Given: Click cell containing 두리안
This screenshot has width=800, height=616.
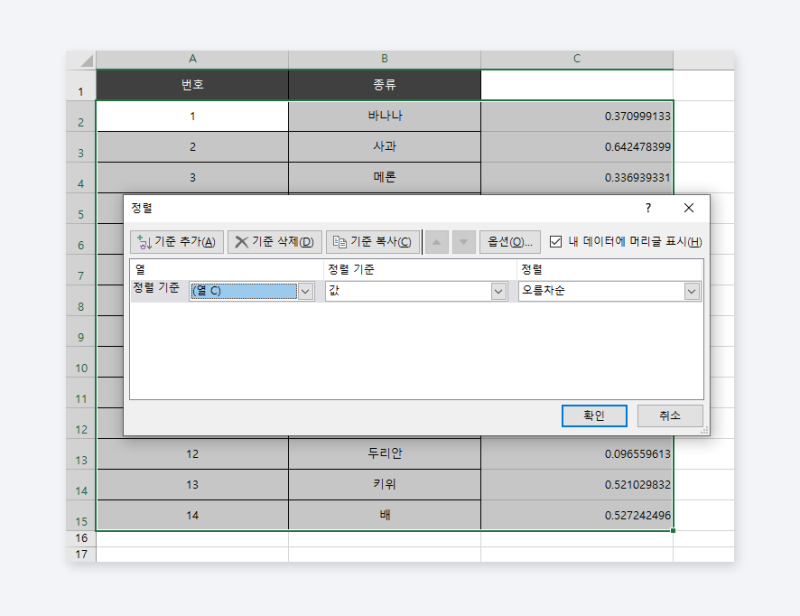Looking at the screenshot, I should click(384, 454).
